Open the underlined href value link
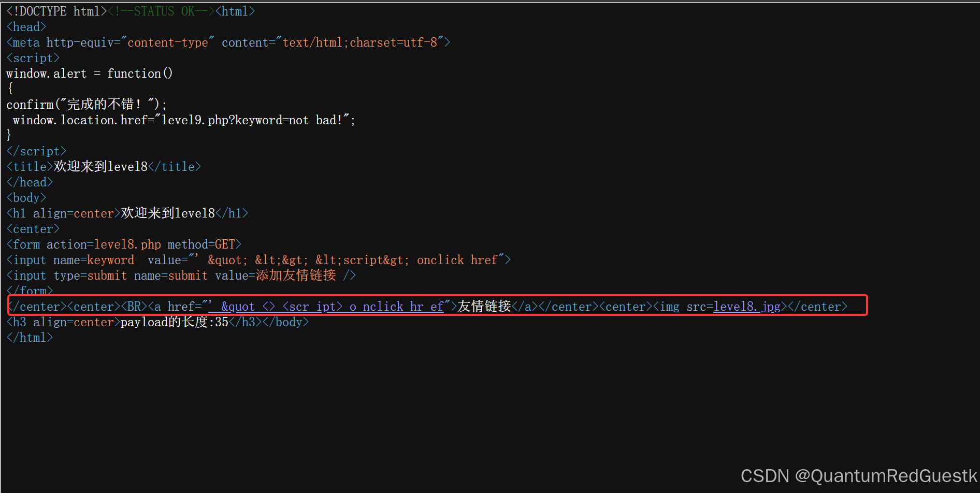The image size is (980, 493). tap(326, 307)
